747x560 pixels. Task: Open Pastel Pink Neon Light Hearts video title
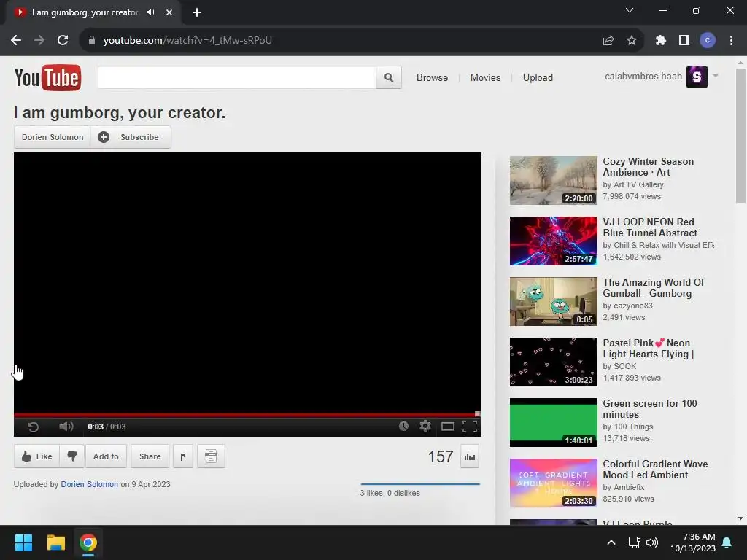649,349
